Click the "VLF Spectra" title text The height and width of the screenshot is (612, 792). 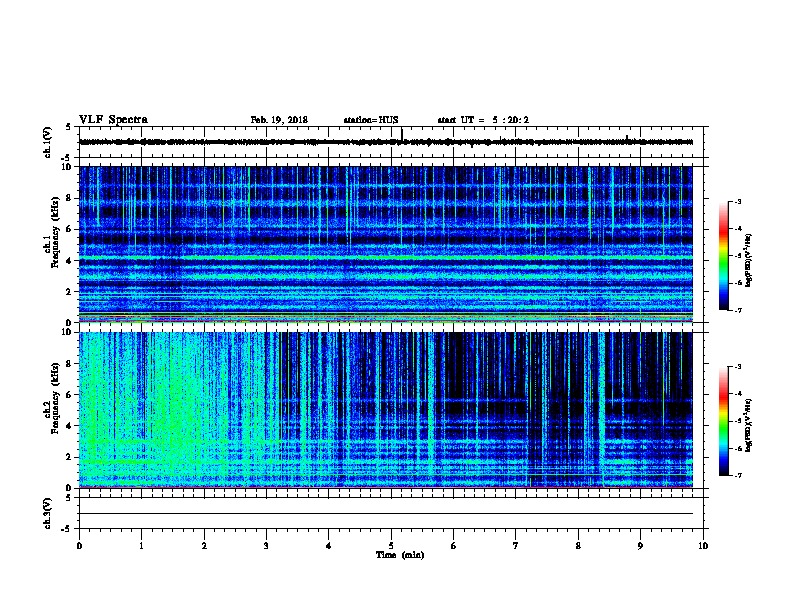point(113,120)
